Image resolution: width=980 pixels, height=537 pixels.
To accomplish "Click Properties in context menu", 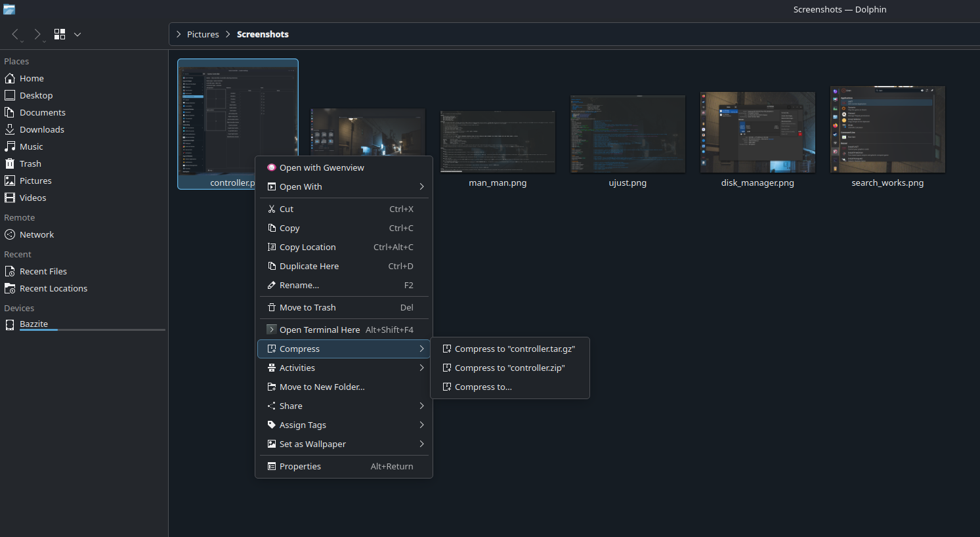I will pyautogui.click(x=300, y=466).
